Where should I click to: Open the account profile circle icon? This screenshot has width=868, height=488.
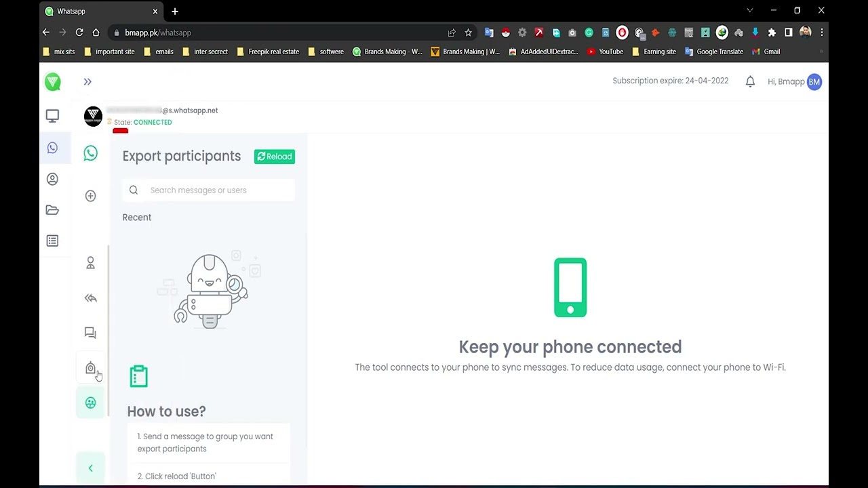pos(52,179)
